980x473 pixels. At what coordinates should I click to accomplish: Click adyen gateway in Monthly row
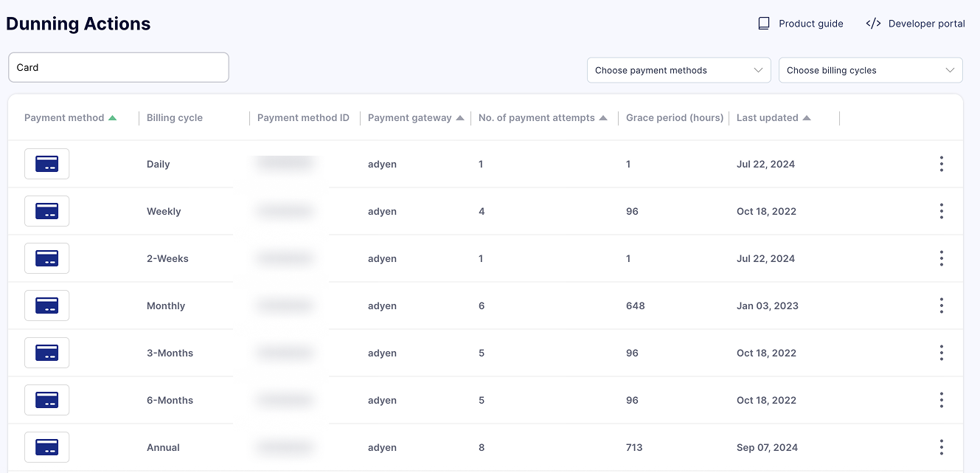382,305
